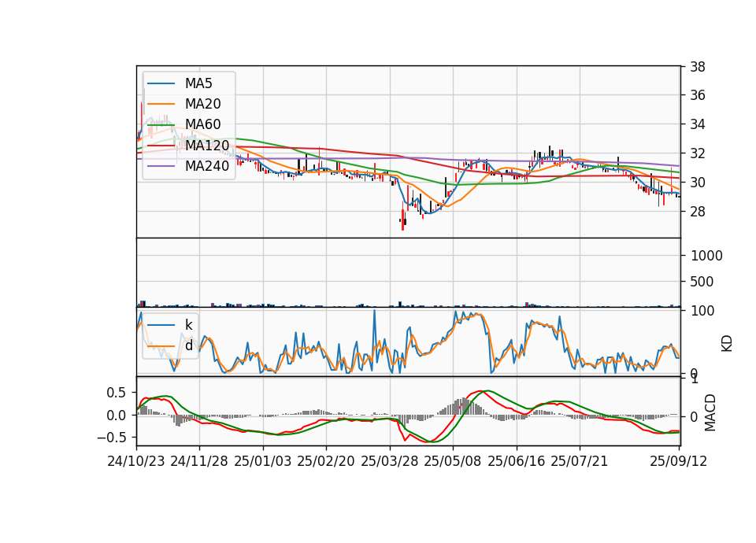Viewport: 756px width, 543px height.
Task: Click the price axis value 28
Action: click(698, 212)
